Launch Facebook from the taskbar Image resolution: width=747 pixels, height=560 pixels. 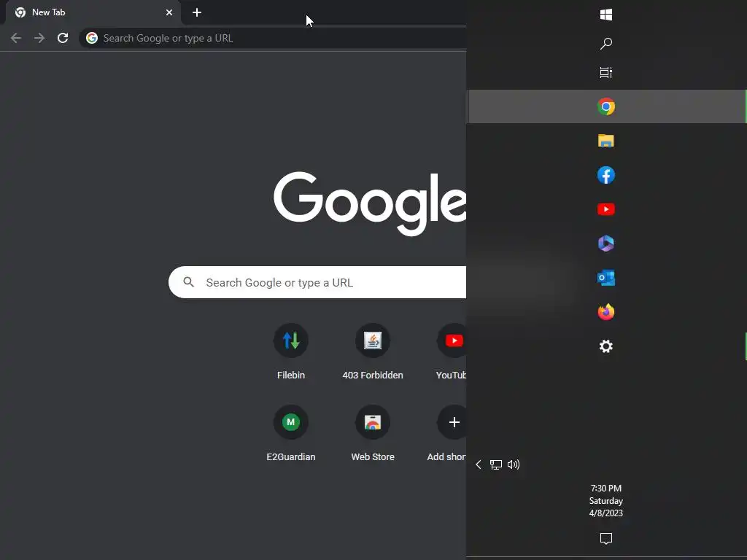[x=606, y=175]
